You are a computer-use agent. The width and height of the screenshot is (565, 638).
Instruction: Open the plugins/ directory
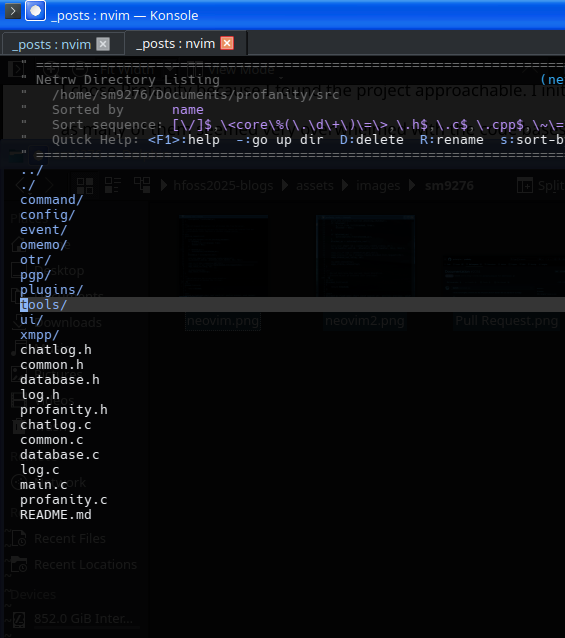pos(52,290)
